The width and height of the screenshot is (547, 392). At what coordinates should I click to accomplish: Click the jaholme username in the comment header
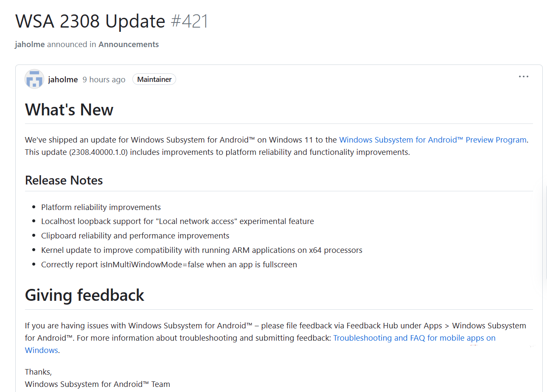[63, 79]
